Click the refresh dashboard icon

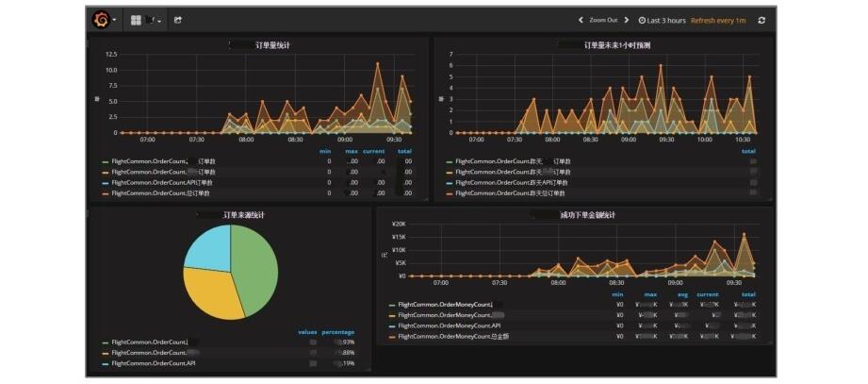pos(762,20)
